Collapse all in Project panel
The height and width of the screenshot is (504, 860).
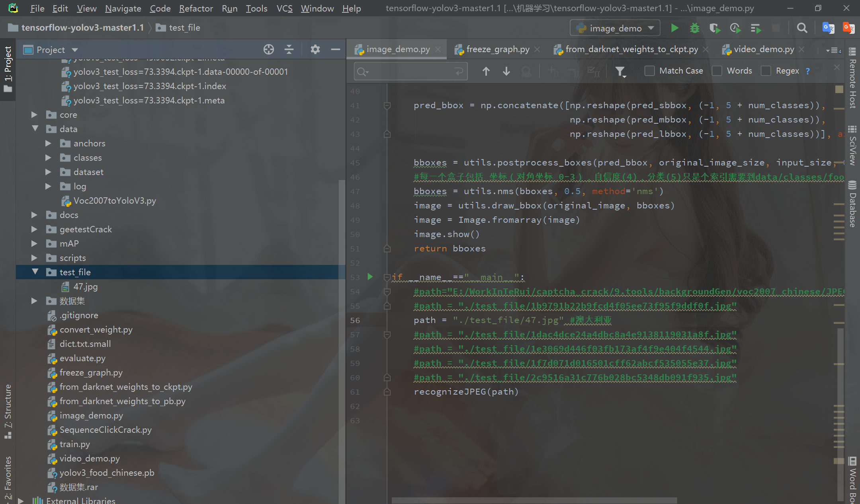coord(289,49)
